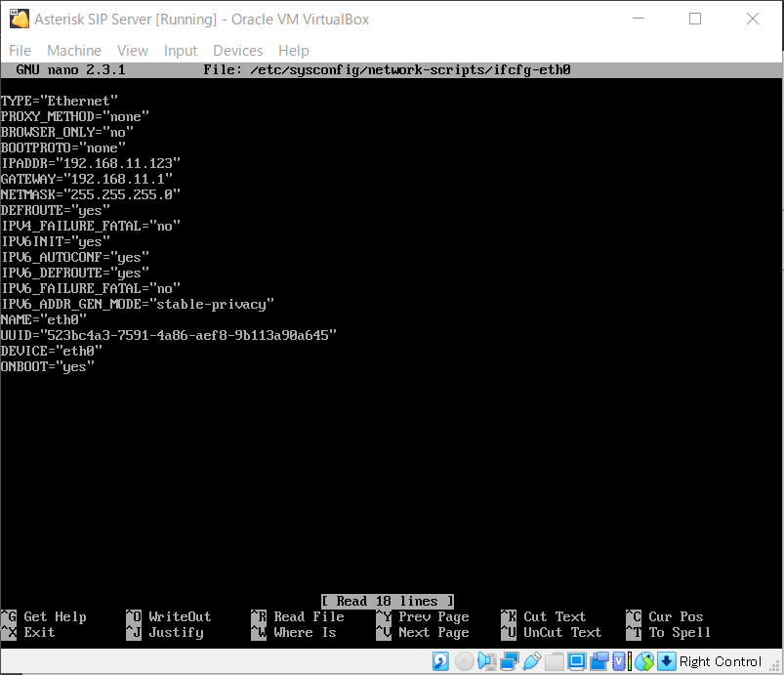Viewport: 784px width, 675px height.
Task: Click the IPV6_AUTOCONF="yes" line
Action: point(75,257)
